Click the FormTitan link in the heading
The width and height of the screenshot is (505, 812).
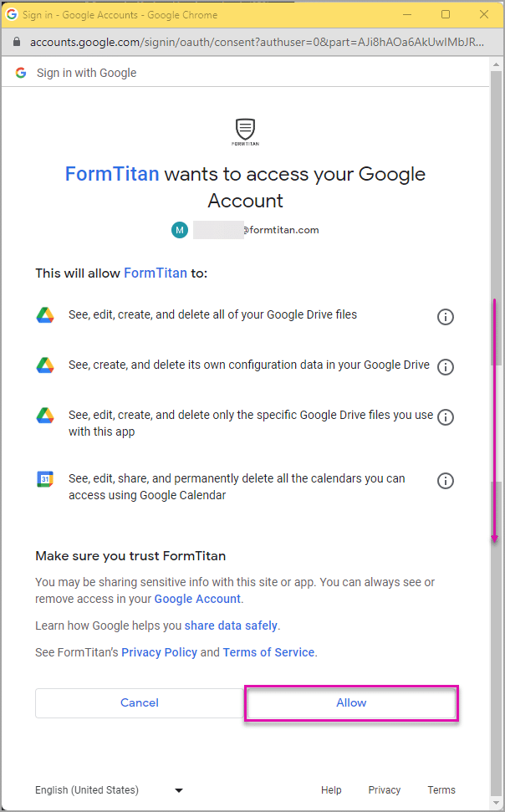point(112,174)
